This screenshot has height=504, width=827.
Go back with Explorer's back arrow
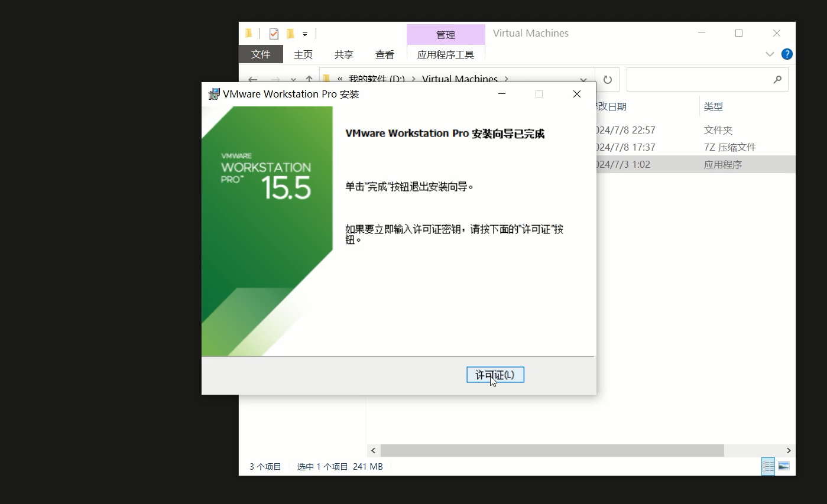click(x=253, y=79)
